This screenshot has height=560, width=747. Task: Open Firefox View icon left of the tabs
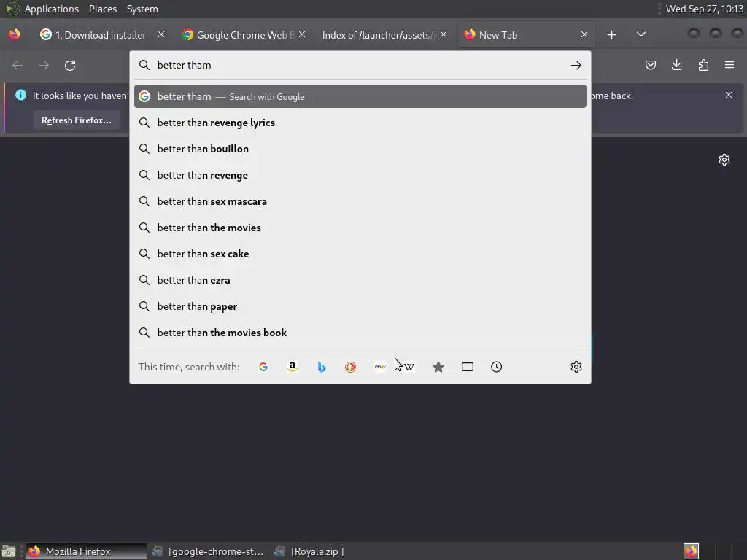click(15, 35)
